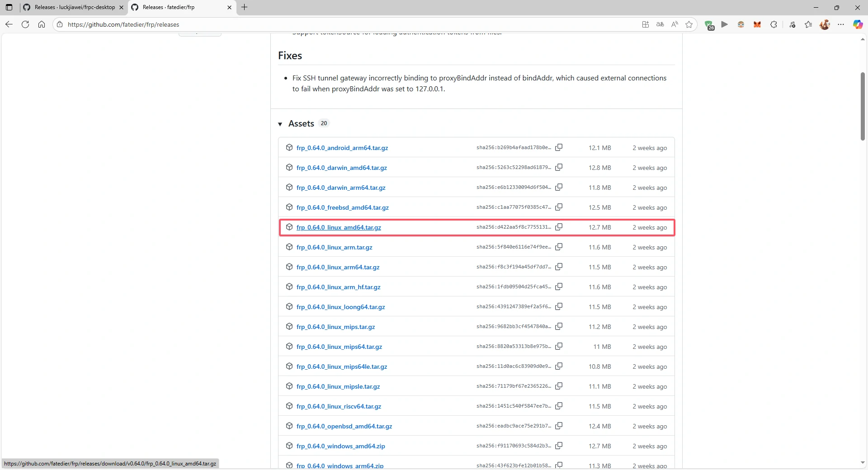Open tab actions menu icon
This screenshot has height=470, width=868.
click(9, 7)
